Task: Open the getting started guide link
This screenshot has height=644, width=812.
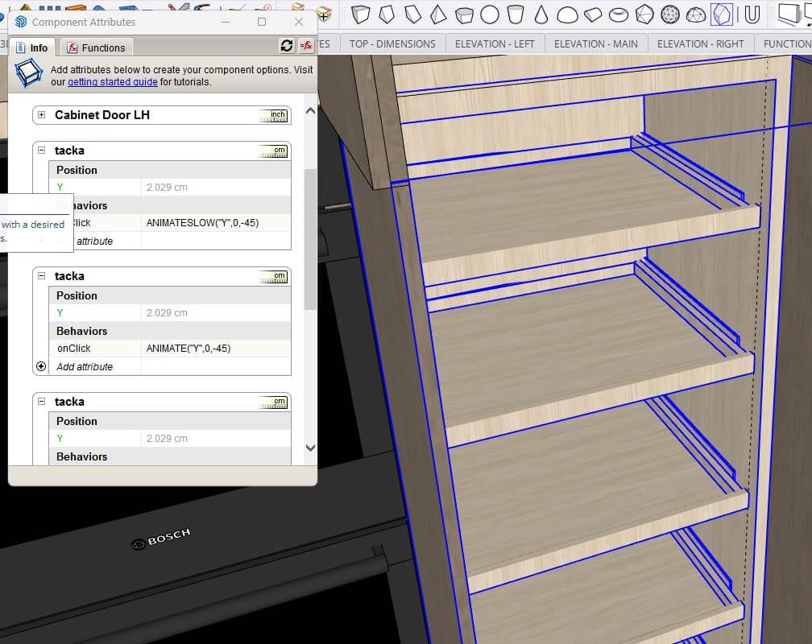Action: [113, 80]
